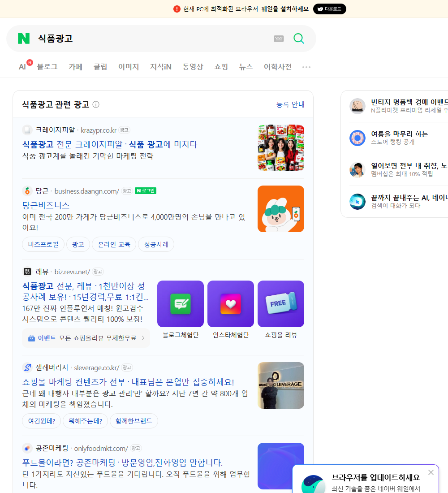448x493 pixels.
Task: Click the 크레이지피알 favicon
Action: pyautogui.click(x=27, y=130)
